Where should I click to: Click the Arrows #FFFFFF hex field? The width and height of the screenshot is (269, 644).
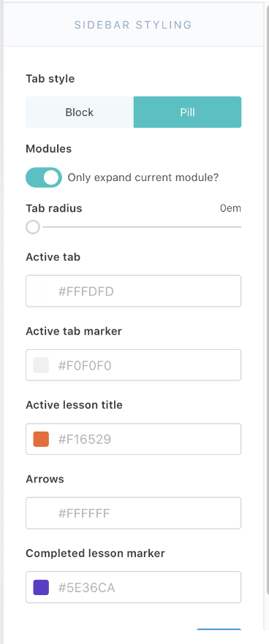pyautogui.click(x=134, y=513)
